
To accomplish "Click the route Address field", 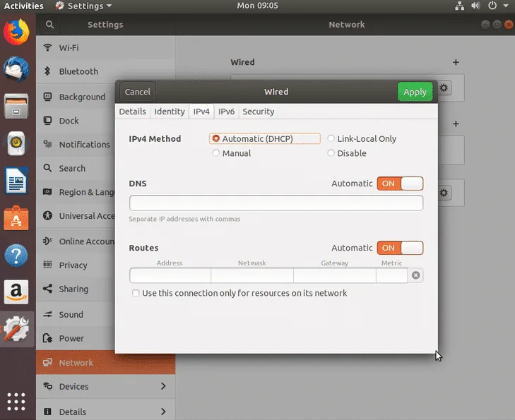I will (170, 275).
